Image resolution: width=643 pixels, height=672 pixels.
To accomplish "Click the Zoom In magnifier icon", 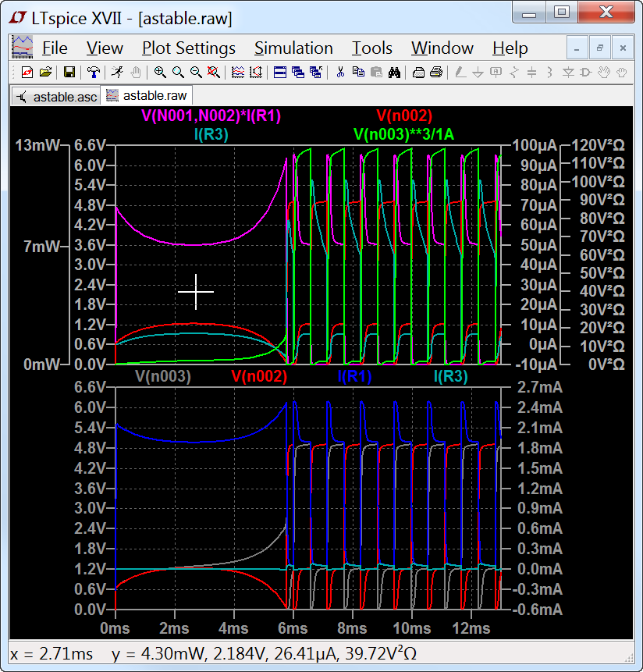I will (x=160, y=73).
